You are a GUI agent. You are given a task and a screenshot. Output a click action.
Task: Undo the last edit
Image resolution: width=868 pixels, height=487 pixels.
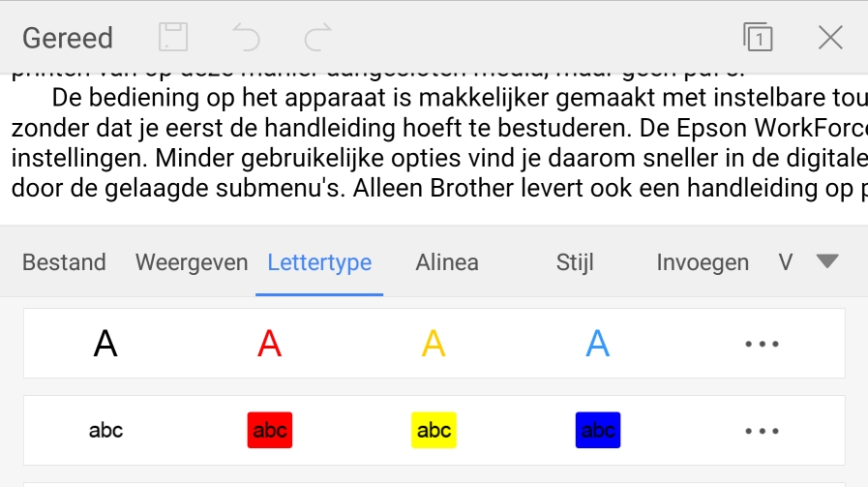coord(247,38)
